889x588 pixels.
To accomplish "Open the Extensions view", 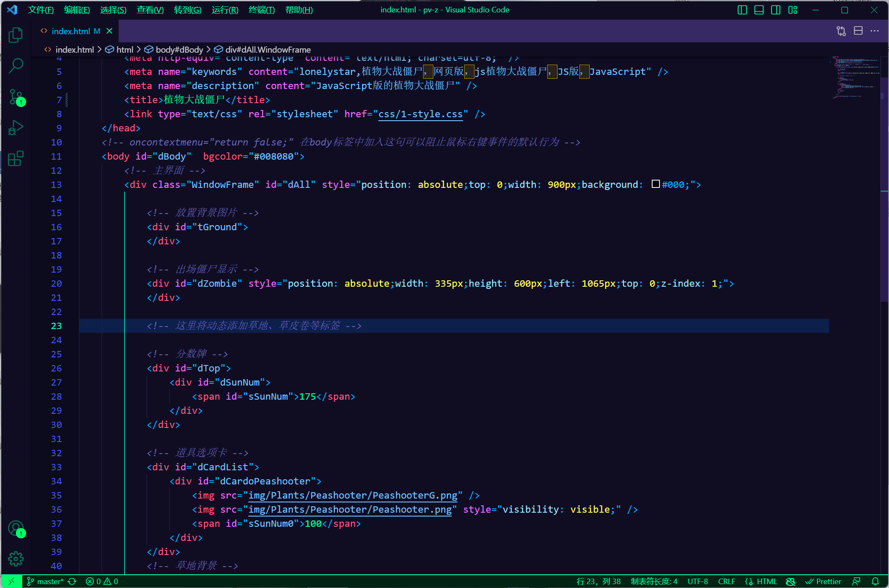I will tap(16, 159).
